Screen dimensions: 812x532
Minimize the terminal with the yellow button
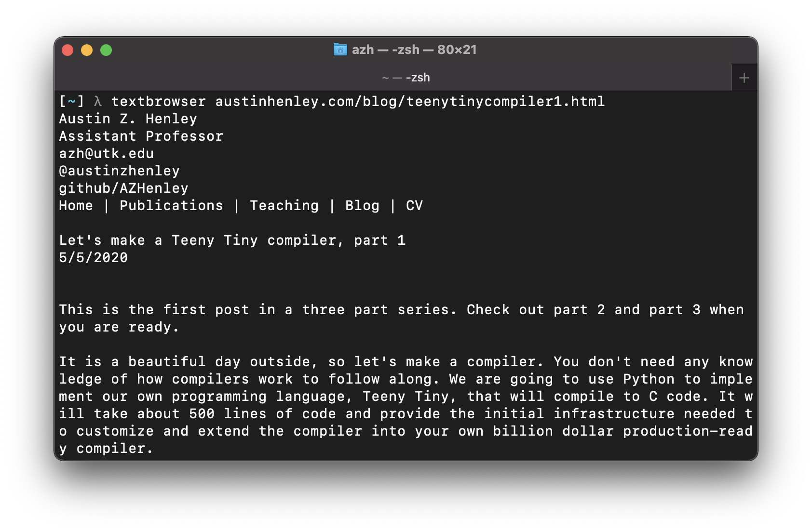[87, 50]
